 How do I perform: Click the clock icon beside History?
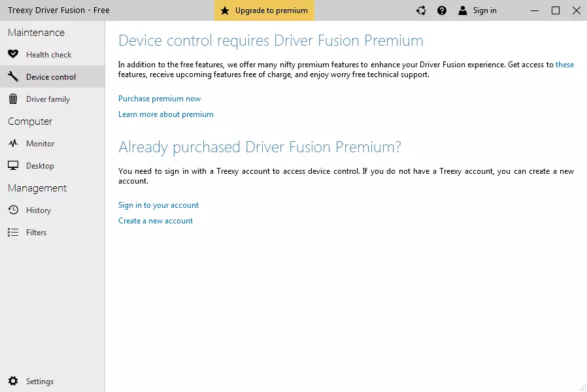[x=13, y=210]
